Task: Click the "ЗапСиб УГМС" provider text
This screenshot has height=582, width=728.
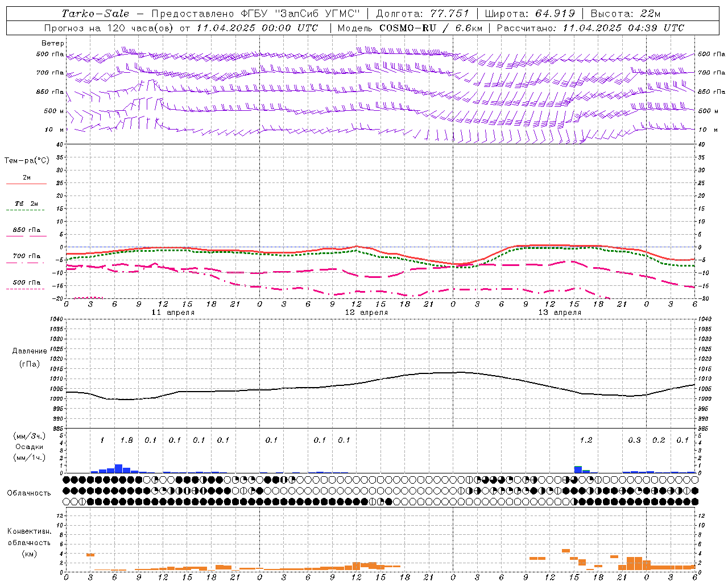Action: pos(318,14)
